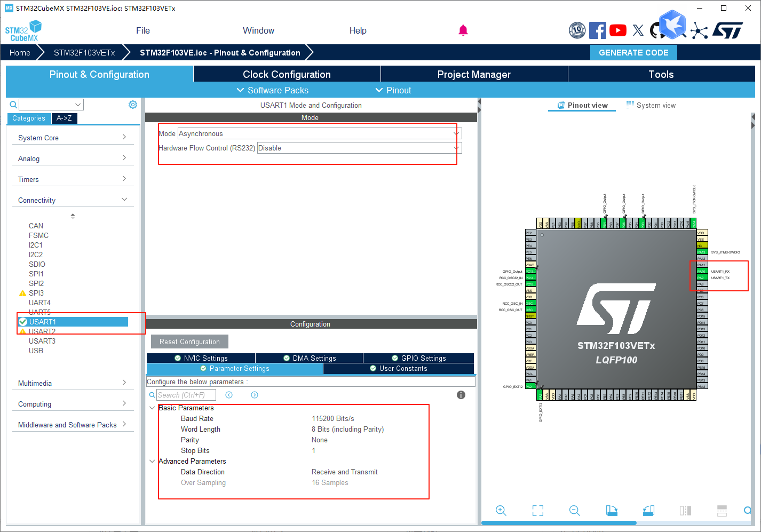Expand the System Core category
This screenshot has height=532, width=761.
[73, 138]
